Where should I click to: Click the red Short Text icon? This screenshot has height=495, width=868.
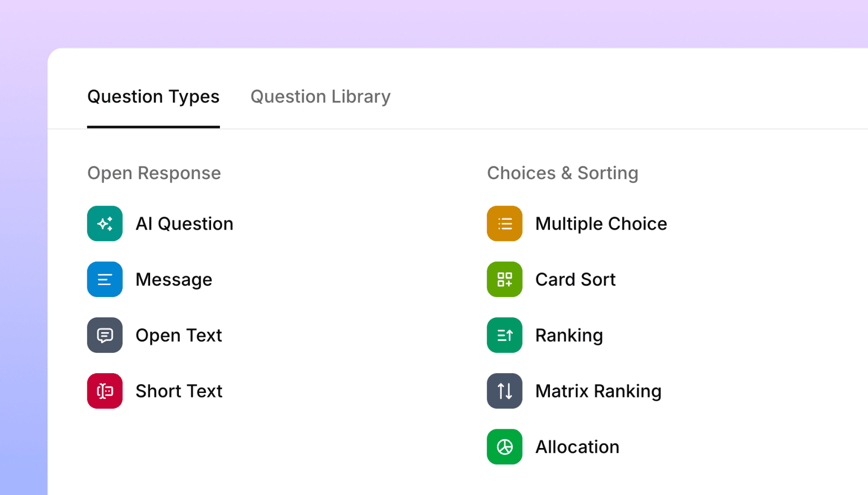[x=105, y=391]
